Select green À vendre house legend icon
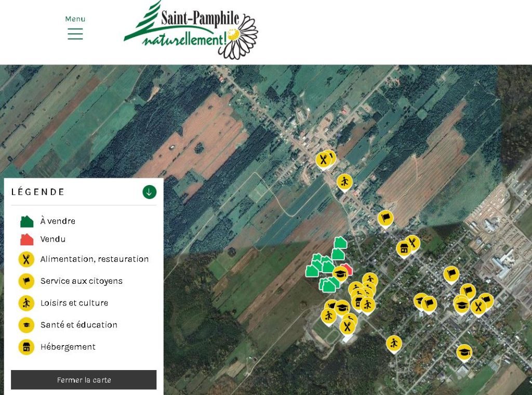This screenshot has width=532, height=395. point(26,221)
